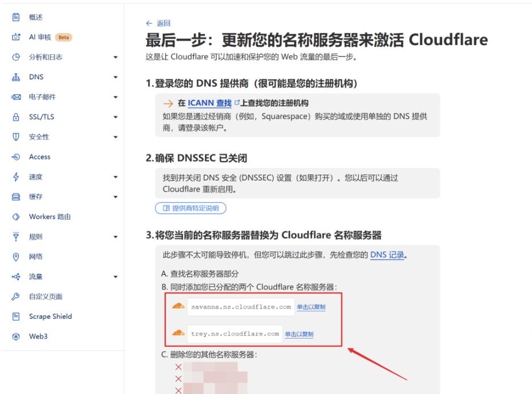This screenshot has width=532, height=394.
Task: Click the 规则 funnel icon
Action: point(16,237)
